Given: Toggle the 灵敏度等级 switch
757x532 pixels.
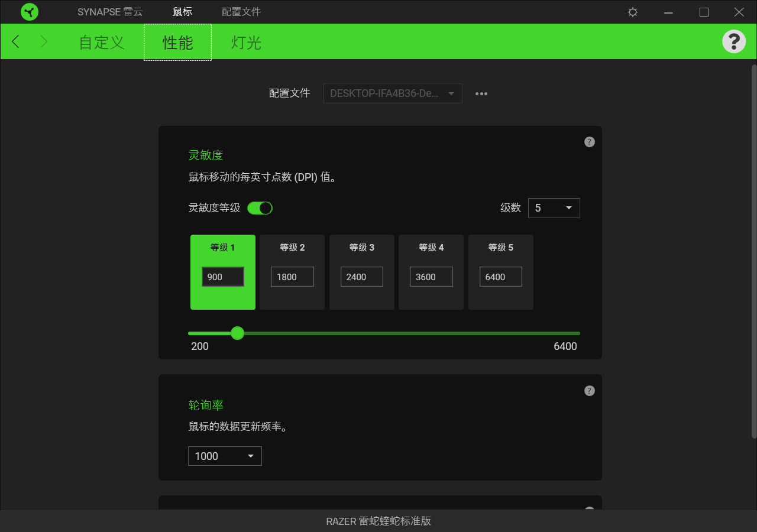Looking at the screenshot, I should pos(260,208).
